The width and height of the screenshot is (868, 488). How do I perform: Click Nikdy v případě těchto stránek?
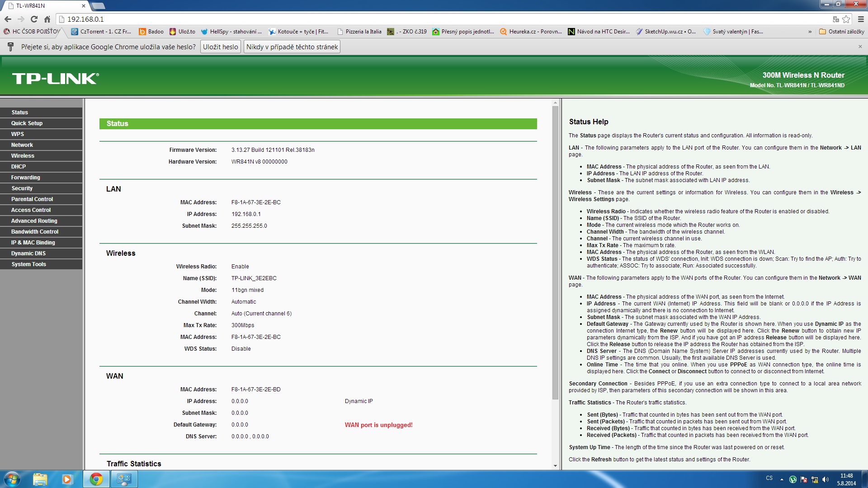point(292,47)
